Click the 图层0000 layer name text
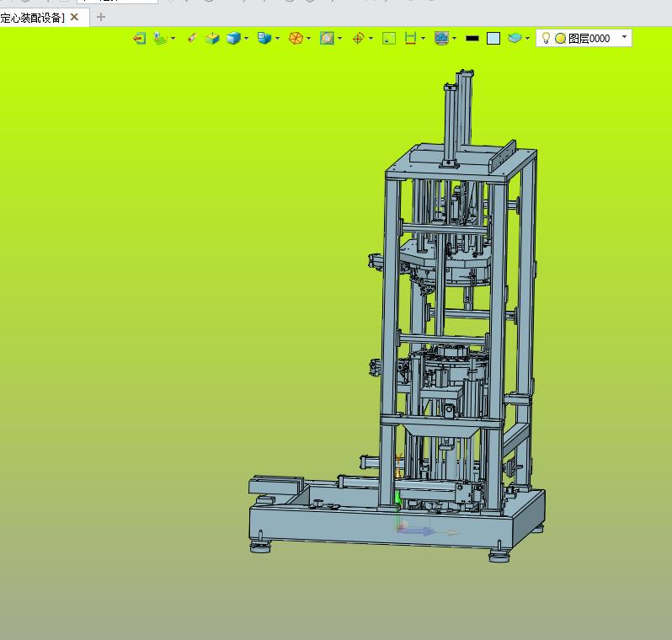This screenshot has width=672, height=640. 589,39
